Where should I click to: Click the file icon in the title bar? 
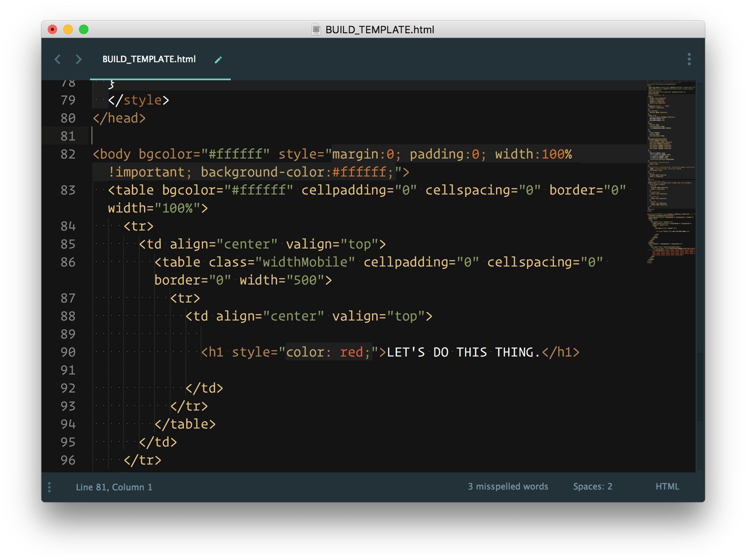pos(316,29)
